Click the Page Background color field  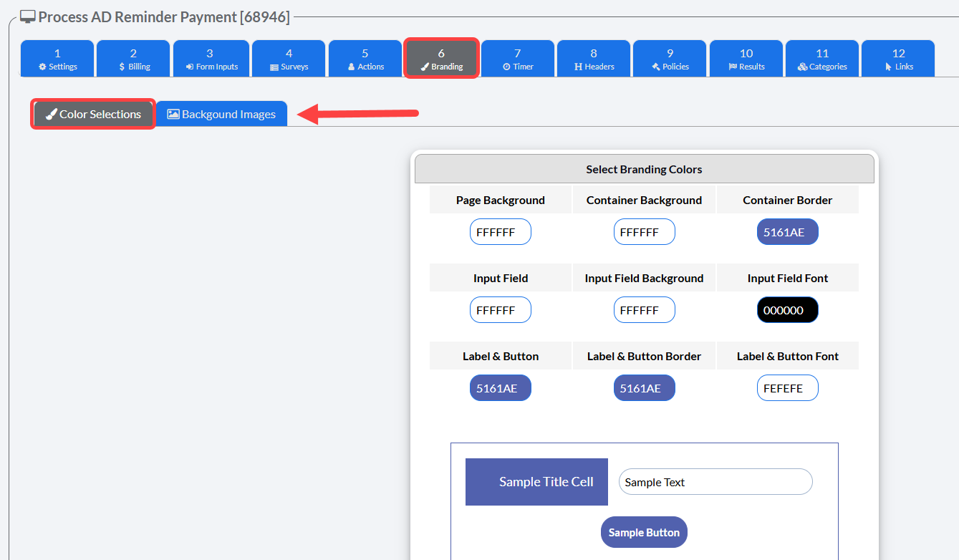pos(501,232)
